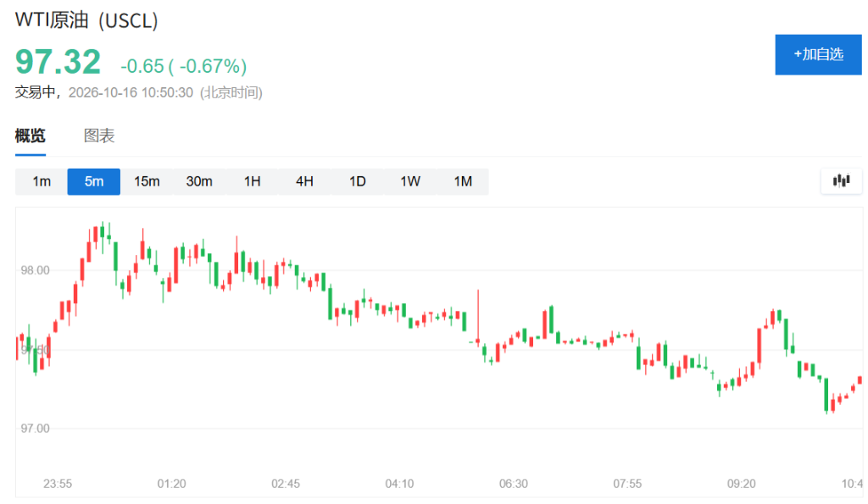Image resolution: width=868 pixels, height=504 pixels.
Task: Click the current price 97.32
Action: [58, 61]
